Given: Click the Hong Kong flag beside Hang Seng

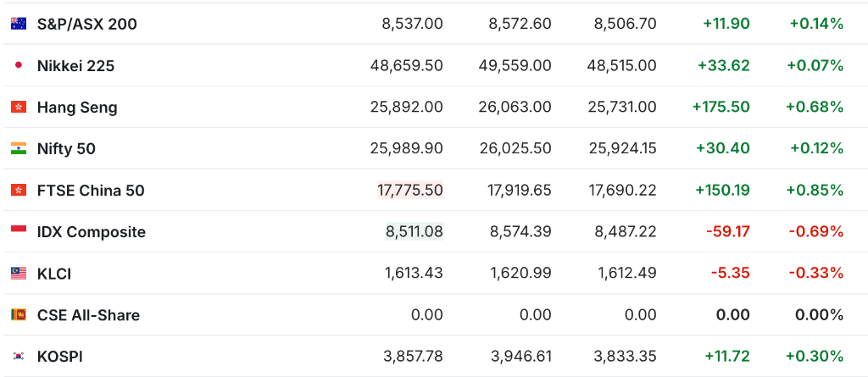Looking at the screenshot, I should pos(19,107).
